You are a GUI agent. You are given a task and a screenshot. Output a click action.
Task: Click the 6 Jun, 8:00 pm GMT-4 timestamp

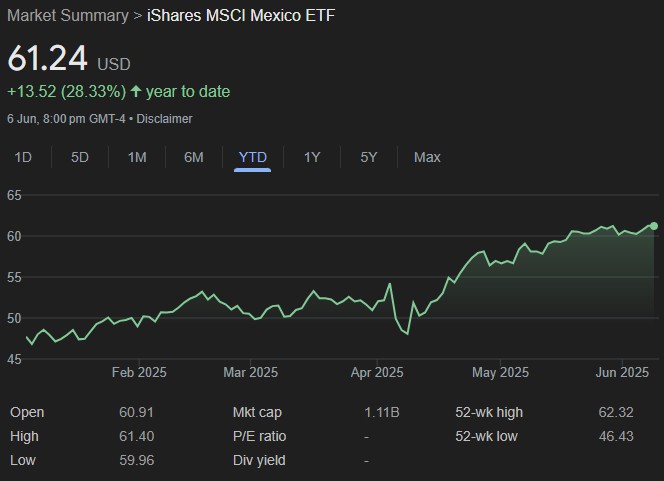(x=66, y=119)
